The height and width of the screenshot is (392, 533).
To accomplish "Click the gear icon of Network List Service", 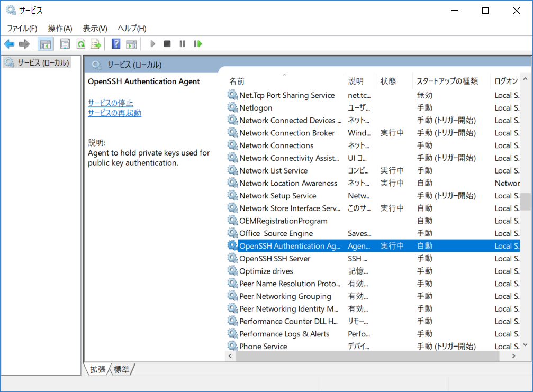I will tap(232, 170).
